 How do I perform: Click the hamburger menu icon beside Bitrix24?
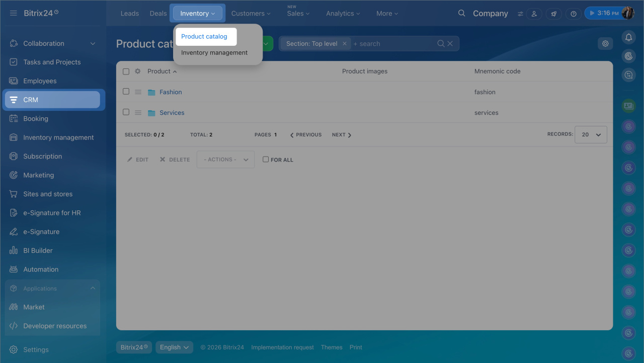click(x=14, y=13)
